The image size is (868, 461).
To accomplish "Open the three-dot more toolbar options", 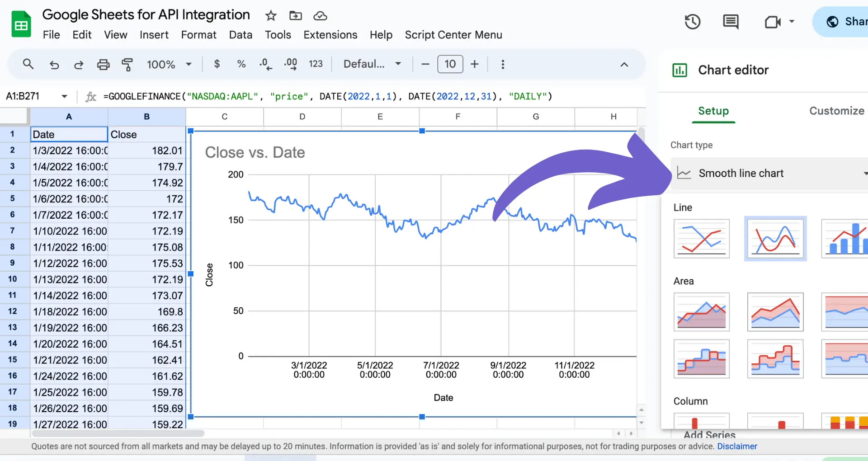I will [503, 64].
